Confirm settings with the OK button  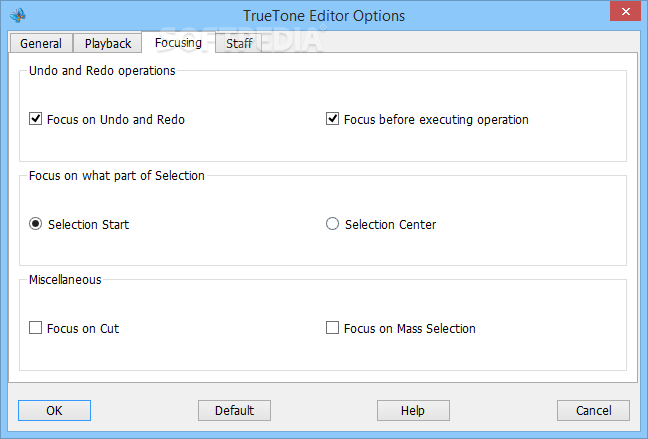tap(54, 410)
